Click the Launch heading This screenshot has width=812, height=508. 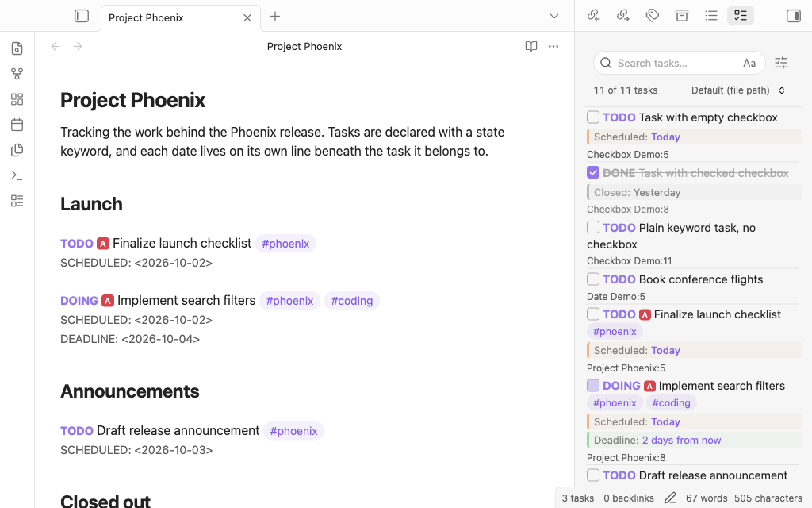91,204
